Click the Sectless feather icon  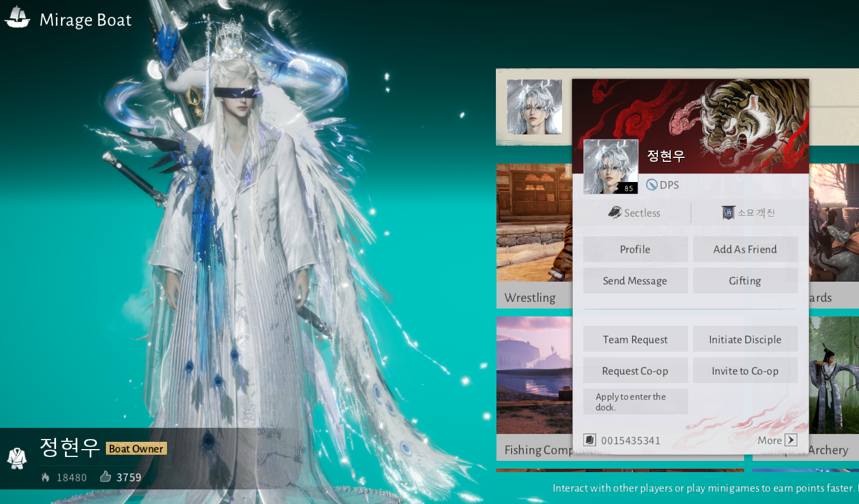point(615,212)
